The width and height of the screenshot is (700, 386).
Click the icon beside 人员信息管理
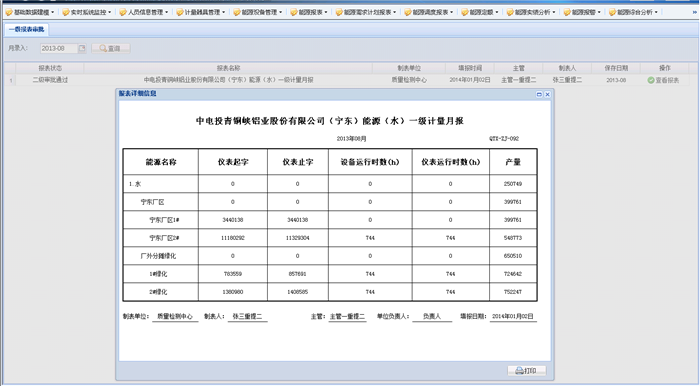(123, 12)
